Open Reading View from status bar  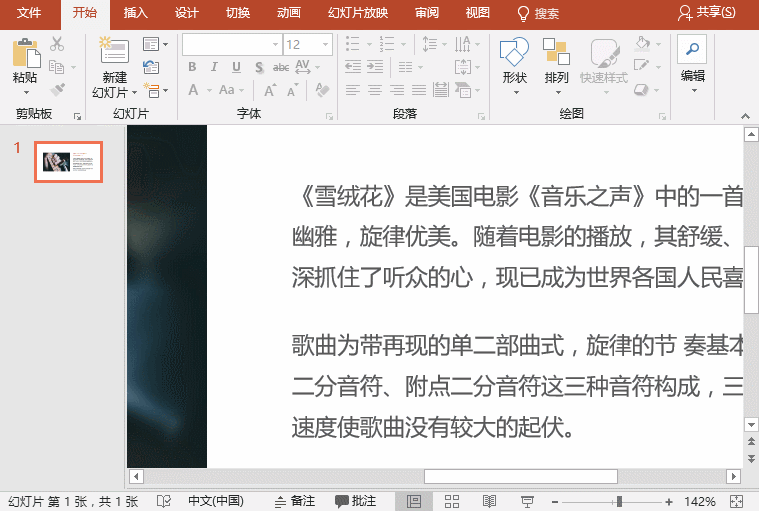489,501
